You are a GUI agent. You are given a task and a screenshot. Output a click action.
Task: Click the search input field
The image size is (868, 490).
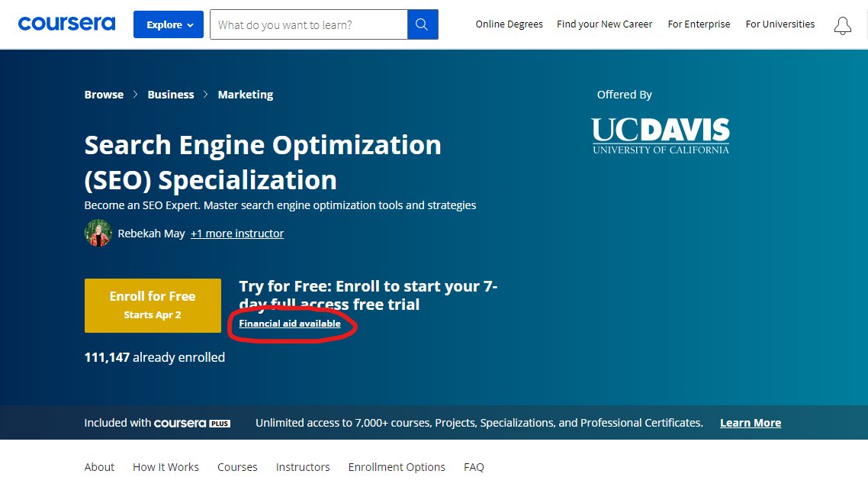(x=308, y=24)
